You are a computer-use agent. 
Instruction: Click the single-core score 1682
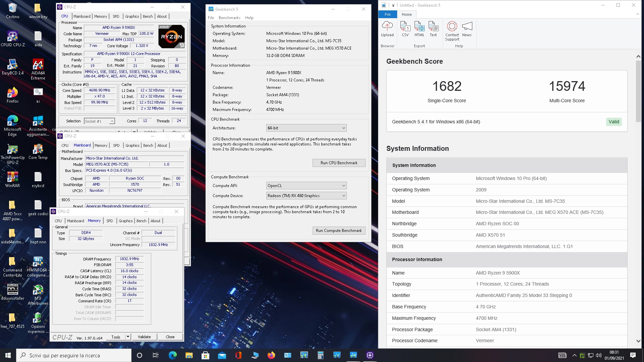[447, 86]
